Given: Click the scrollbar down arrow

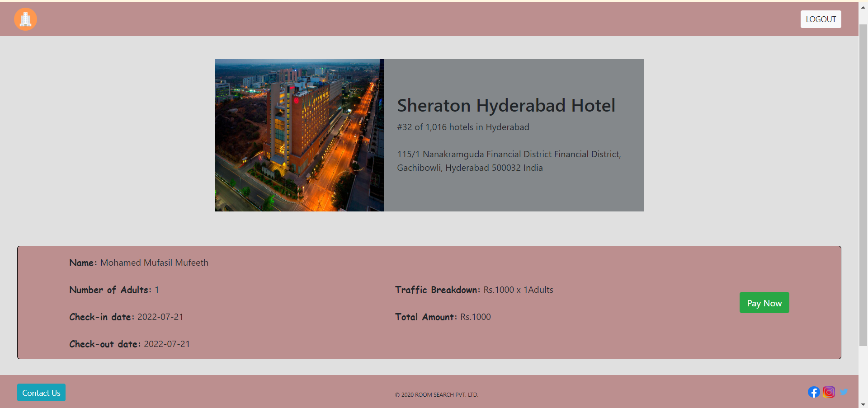Looking at the screenshot, I should point(863,404).
